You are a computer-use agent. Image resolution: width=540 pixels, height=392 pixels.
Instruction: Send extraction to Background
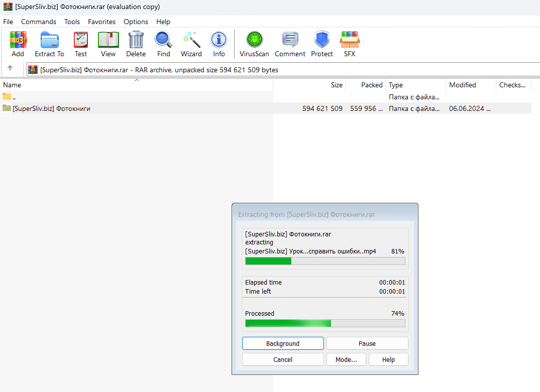coord(283,343)
